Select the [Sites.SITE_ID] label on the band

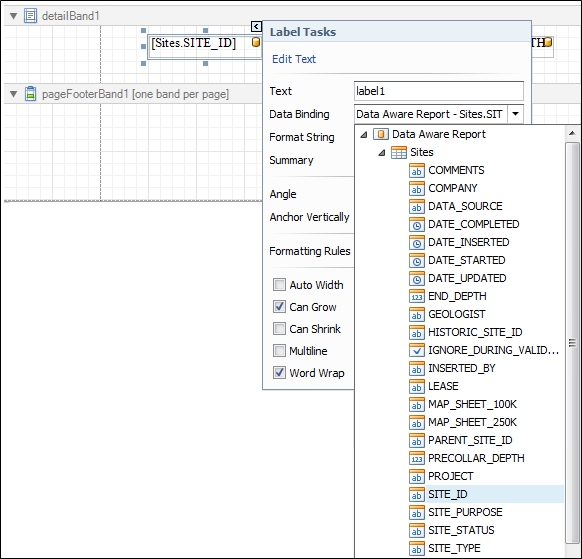194,43
